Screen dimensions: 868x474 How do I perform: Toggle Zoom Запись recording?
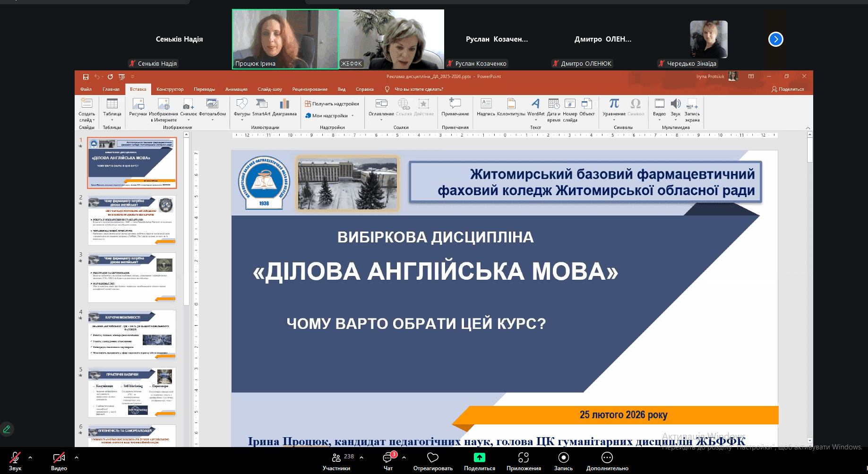click(x=563, y=462)
